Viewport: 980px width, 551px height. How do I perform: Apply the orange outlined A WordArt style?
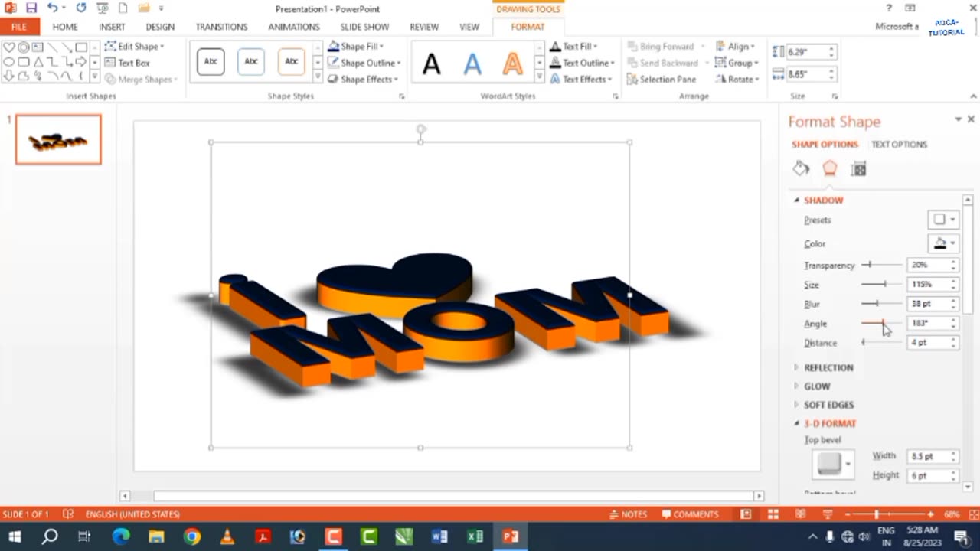point(512,64)
